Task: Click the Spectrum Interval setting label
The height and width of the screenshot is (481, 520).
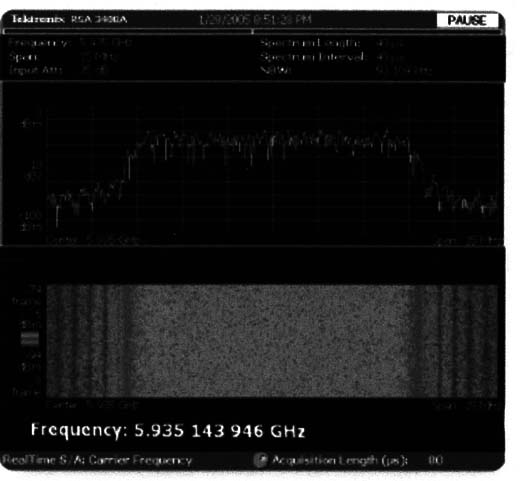Action: point(312,57)
